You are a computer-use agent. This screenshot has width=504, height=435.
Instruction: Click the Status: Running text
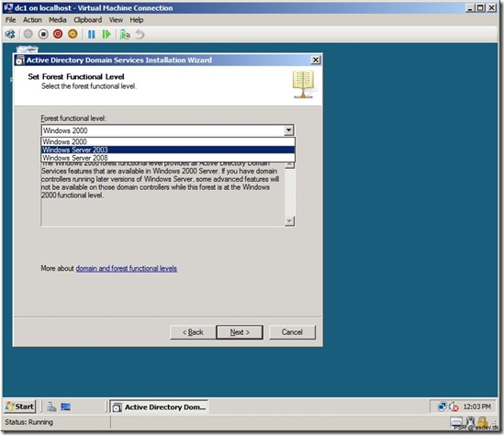29,422
